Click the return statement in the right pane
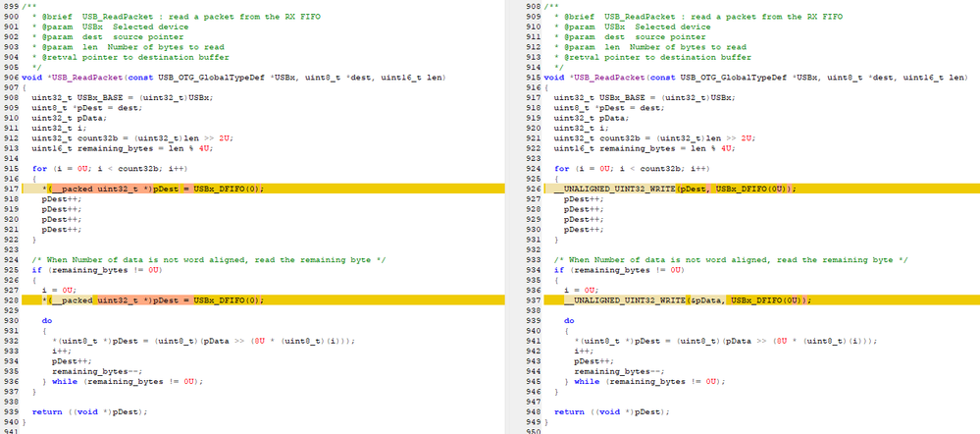980x434 pixels. click(612, 411)
